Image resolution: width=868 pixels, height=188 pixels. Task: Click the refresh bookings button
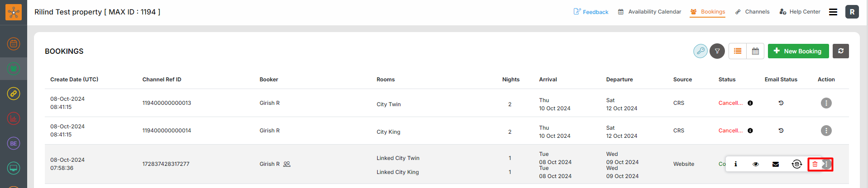pos(841,51)
